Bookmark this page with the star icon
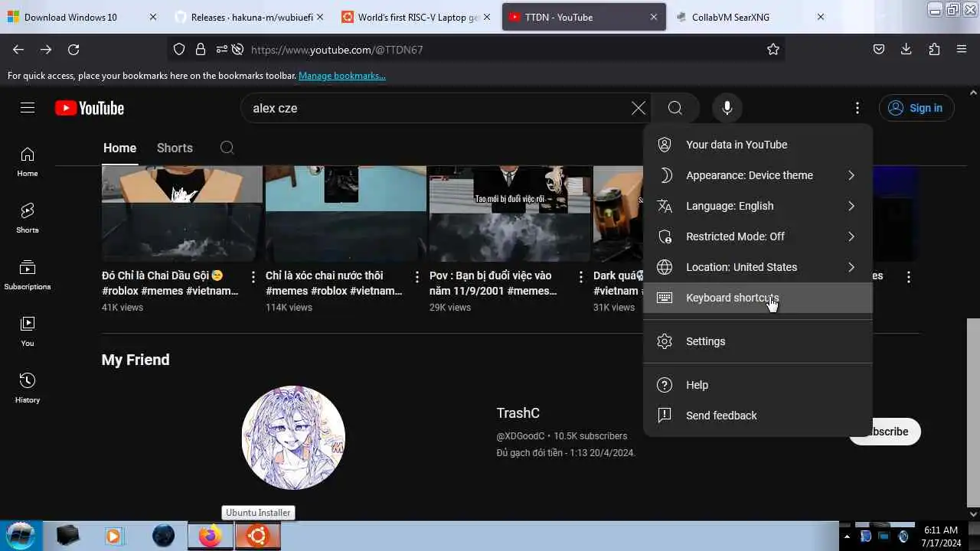Image resolution: width=980 pixels, height=551 pixels. coord(773,49)
